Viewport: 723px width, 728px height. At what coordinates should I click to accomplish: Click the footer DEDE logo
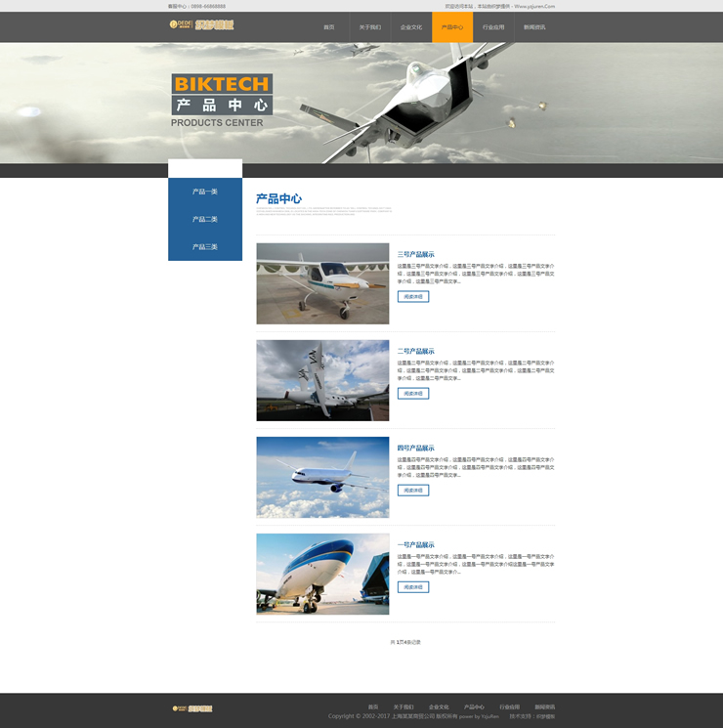point(192,707)
